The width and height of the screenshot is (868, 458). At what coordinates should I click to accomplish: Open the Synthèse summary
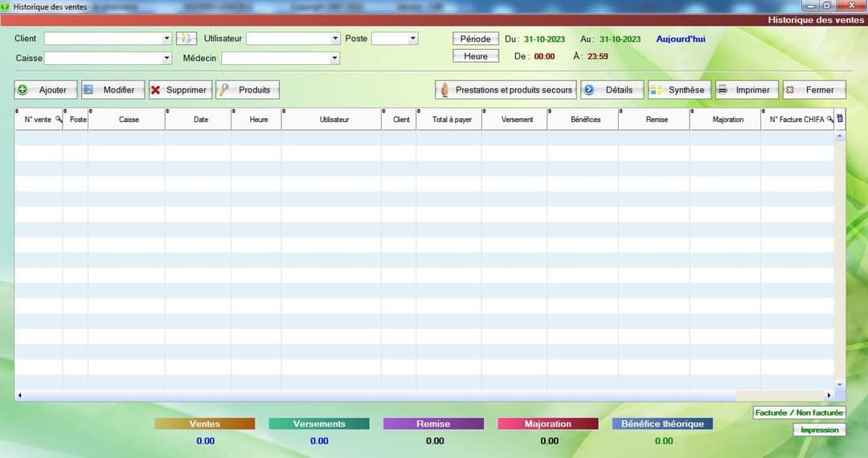[x=679, y=90]
